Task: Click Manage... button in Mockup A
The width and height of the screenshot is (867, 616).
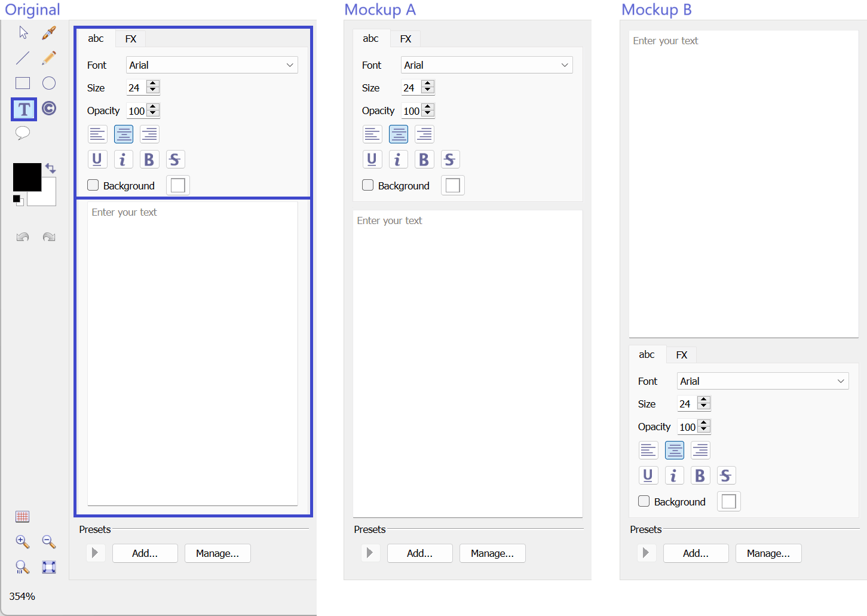Action: 492,553
